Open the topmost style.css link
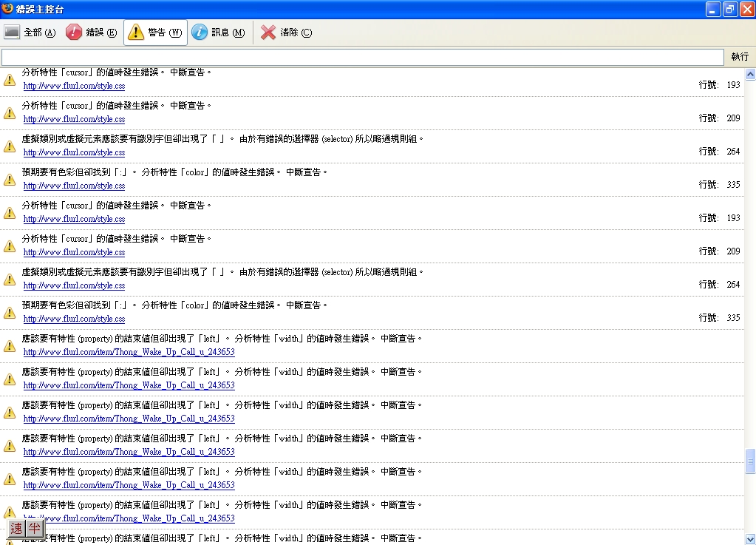The height and width of the screenshot is (545, 756). 74,86
